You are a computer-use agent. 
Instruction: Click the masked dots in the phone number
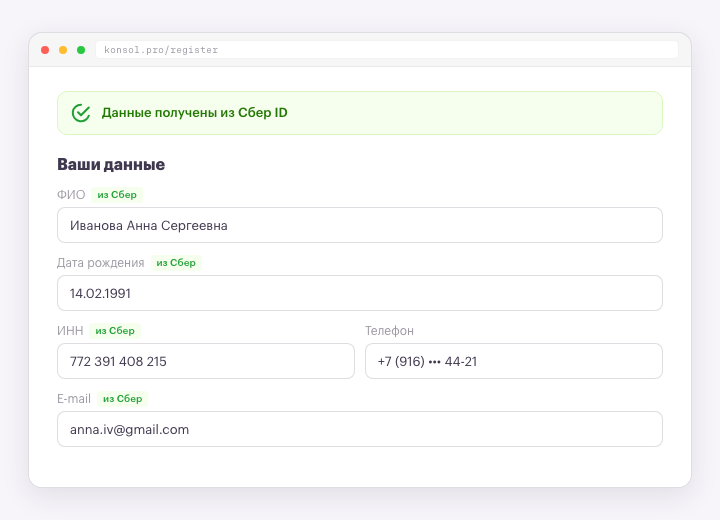[x=434, y=362]
